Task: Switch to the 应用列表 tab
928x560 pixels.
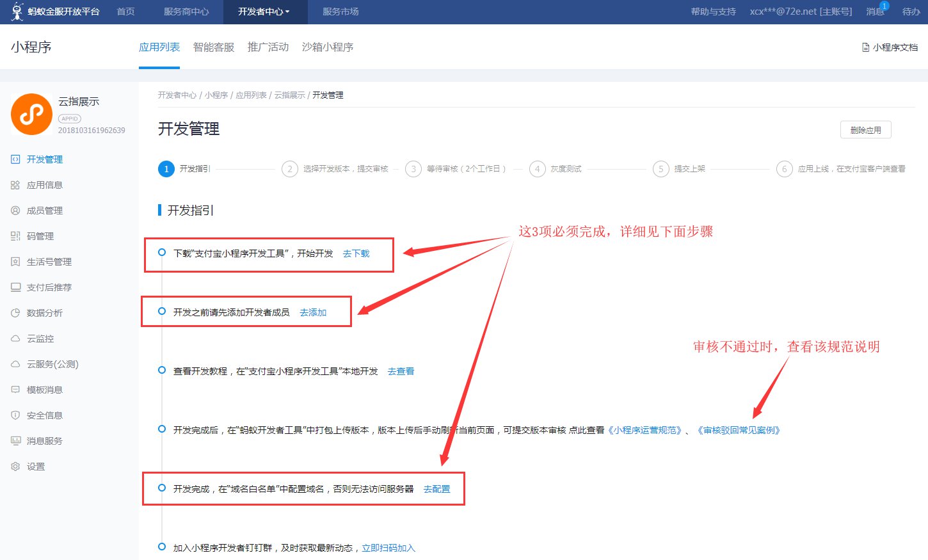Action: pos(159,47)
